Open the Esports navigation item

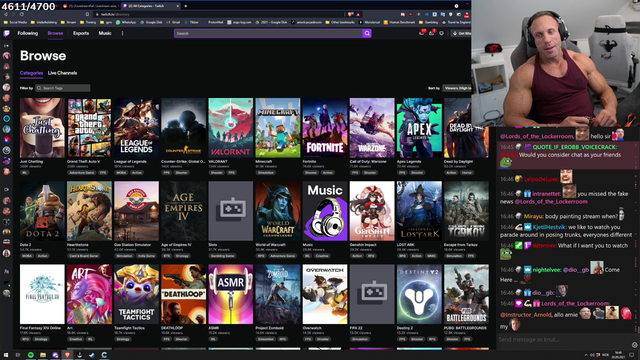tap(81, 33)
